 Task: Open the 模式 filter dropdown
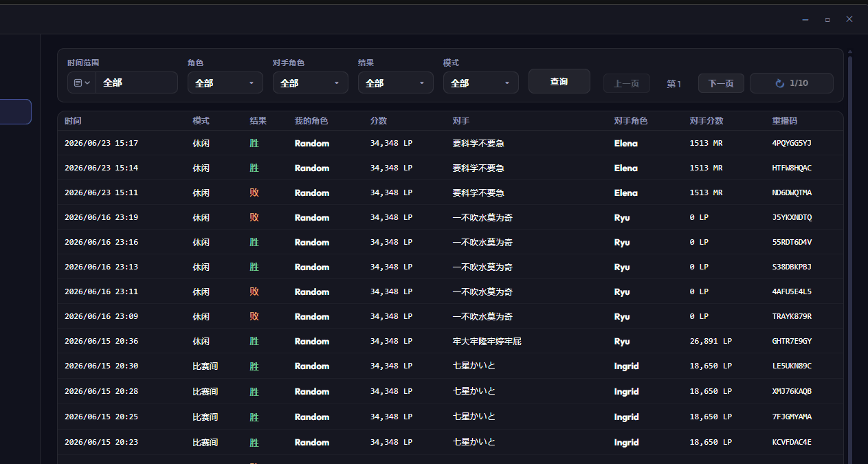click(x=481, y=82)
